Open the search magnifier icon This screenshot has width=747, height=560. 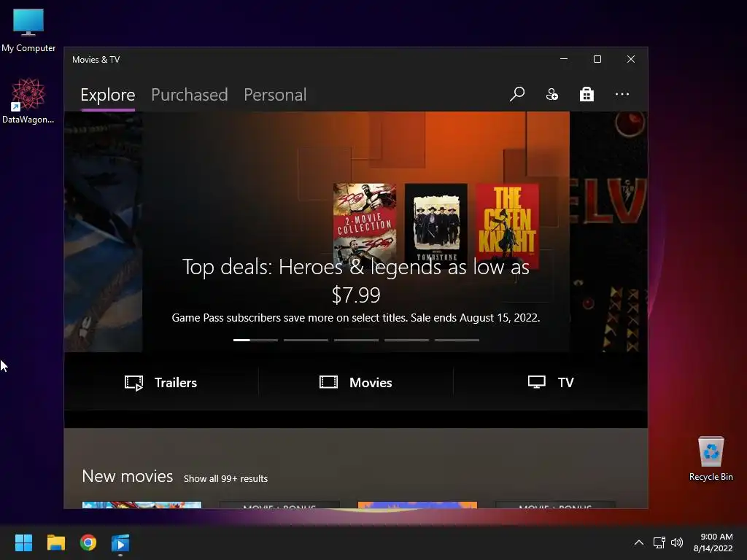coord(517,94)
